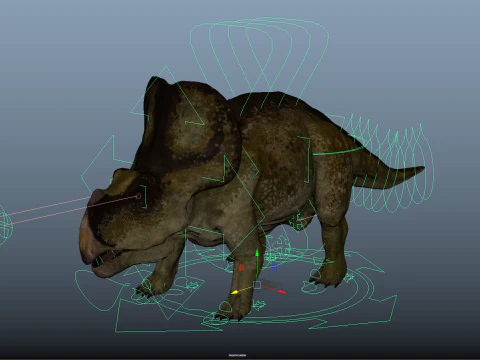Click the red X-axis arrow of the manipulator
The image size is (480, 360).
click(x=282, y=292)
